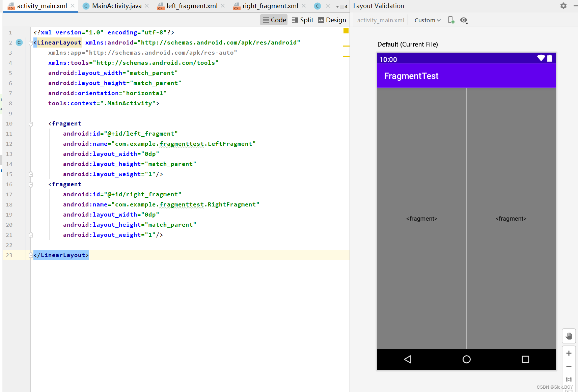The height and width of the screenshot is (392, 578).
Task: Click the class icon beside line 2
Action: click(19, 43)
